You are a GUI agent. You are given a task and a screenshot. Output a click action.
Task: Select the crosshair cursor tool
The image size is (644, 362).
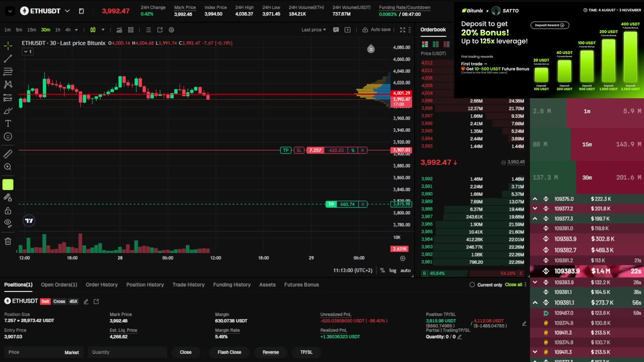[8, 46]
